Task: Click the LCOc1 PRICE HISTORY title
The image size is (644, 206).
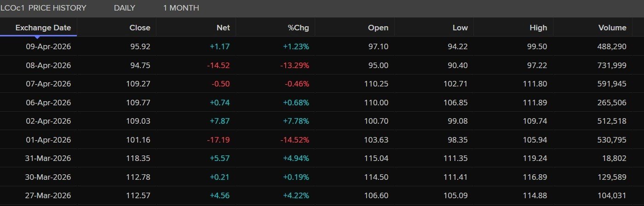Action: click(x=43, y=8)
